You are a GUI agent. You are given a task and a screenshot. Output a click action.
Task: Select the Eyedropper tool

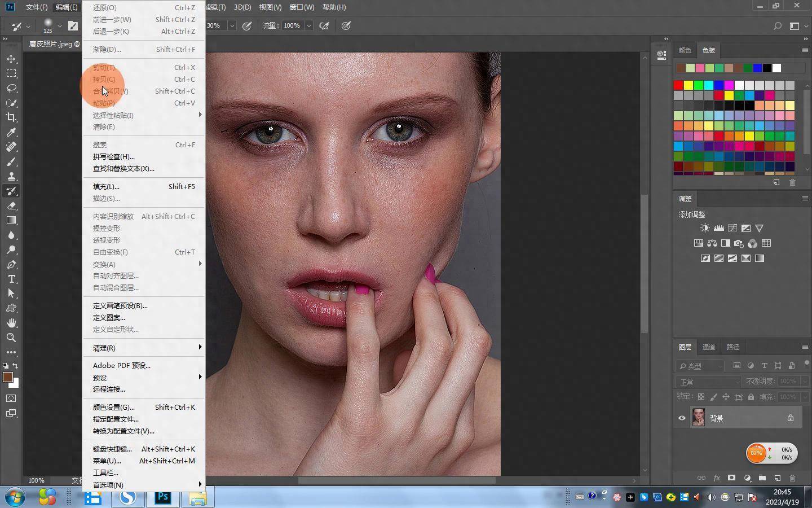pyautogui.click(x=11, y=132)
